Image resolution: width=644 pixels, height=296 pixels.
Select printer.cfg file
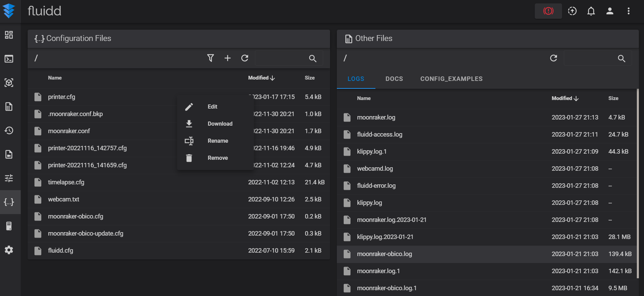pos(179,97)
